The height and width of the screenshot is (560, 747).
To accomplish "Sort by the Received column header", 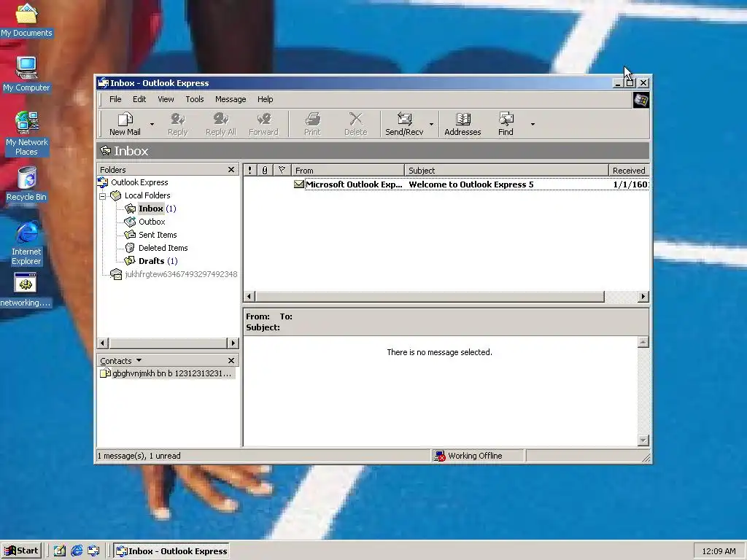I will 629,170.
